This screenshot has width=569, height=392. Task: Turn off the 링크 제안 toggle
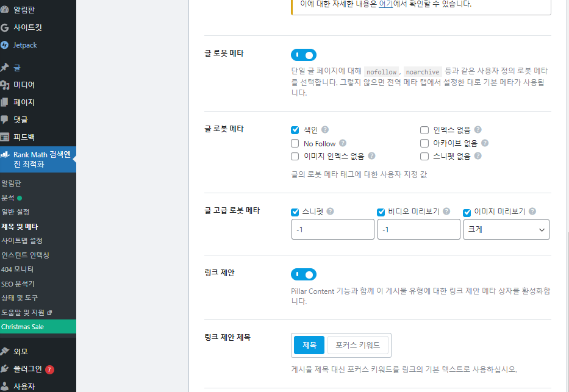[303, 274]
